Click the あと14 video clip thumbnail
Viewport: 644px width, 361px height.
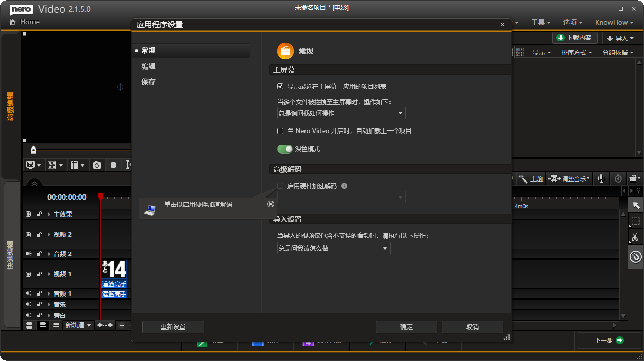(114, 270)
